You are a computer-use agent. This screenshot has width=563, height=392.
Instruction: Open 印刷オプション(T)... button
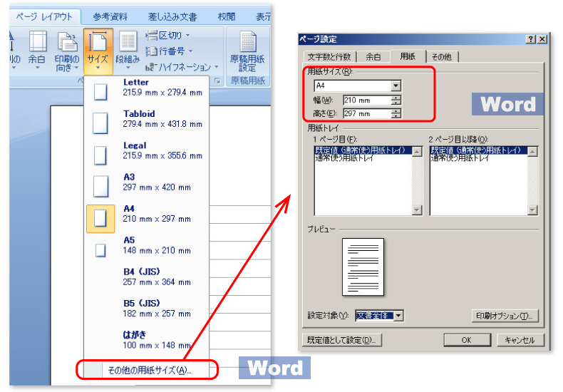point(505,316)
